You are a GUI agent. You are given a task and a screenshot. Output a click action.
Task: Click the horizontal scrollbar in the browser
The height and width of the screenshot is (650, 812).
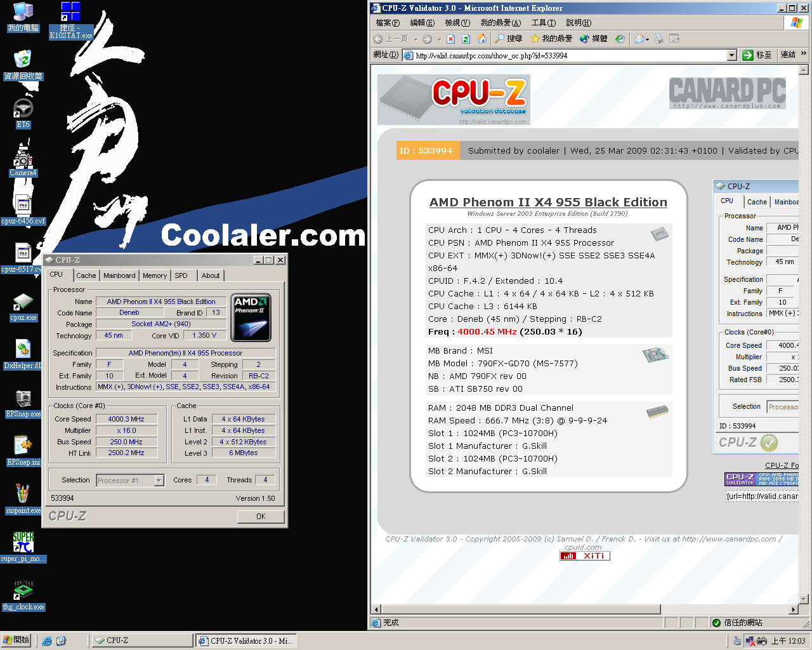pos(521,609)
